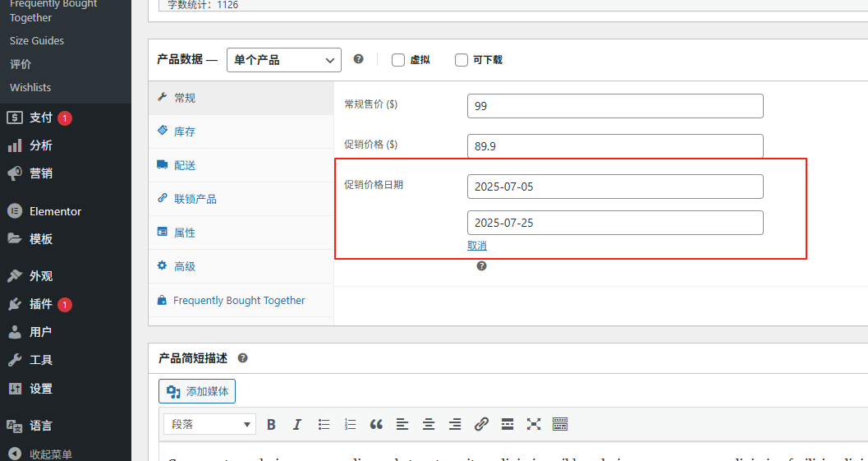Open the Elementor sidebar menu

[55, 211]
